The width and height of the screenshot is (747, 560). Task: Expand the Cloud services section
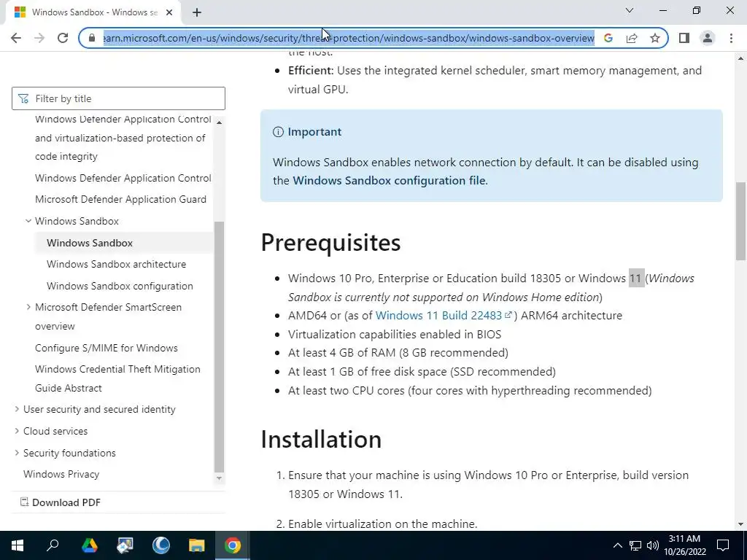(17, 431)
